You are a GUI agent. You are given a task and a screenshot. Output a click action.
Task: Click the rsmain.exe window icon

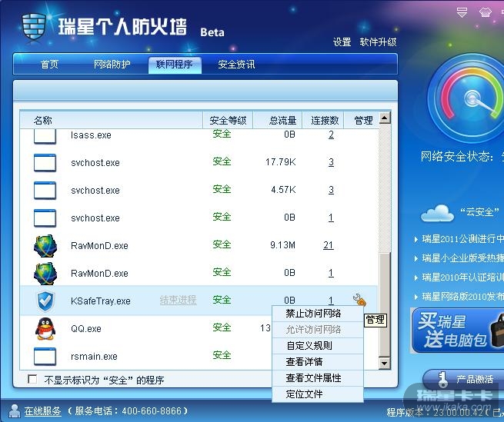coord(45,356)
